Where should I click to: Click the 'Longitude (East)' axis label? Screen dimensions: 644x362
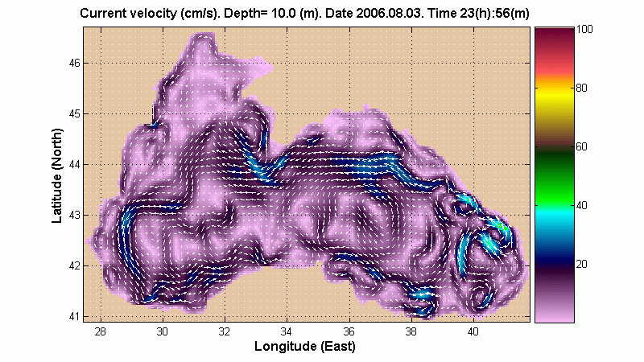click(x=305, y=346)
